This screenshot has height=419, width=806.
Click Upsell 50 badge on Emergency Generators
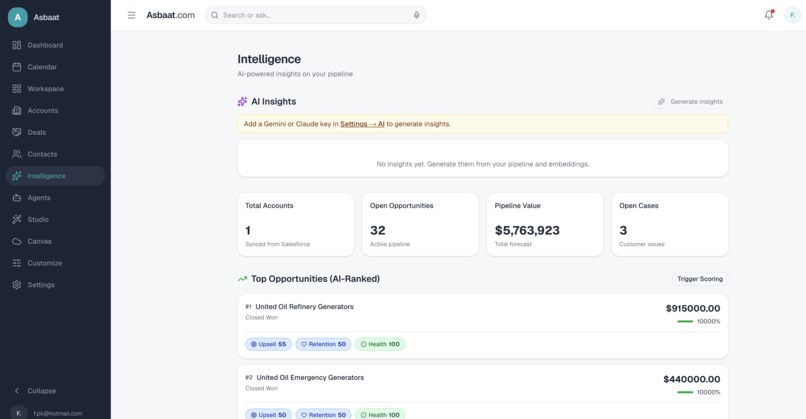click(x=268, y=414)
